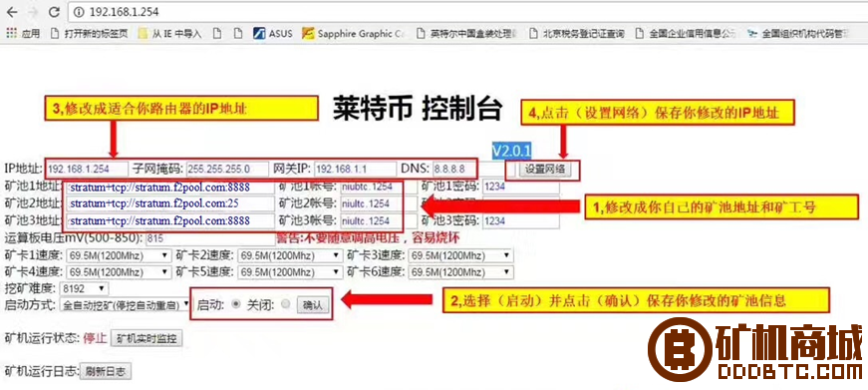
Task: Open the 北京税务登记证查询 bookmark
Action: coord(576,33)
